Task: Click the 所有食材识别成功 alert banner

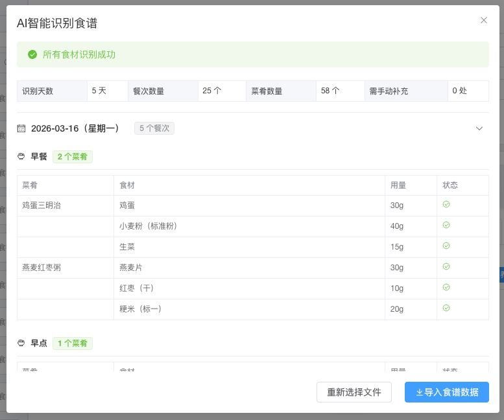Action: (x=252, y=54)
